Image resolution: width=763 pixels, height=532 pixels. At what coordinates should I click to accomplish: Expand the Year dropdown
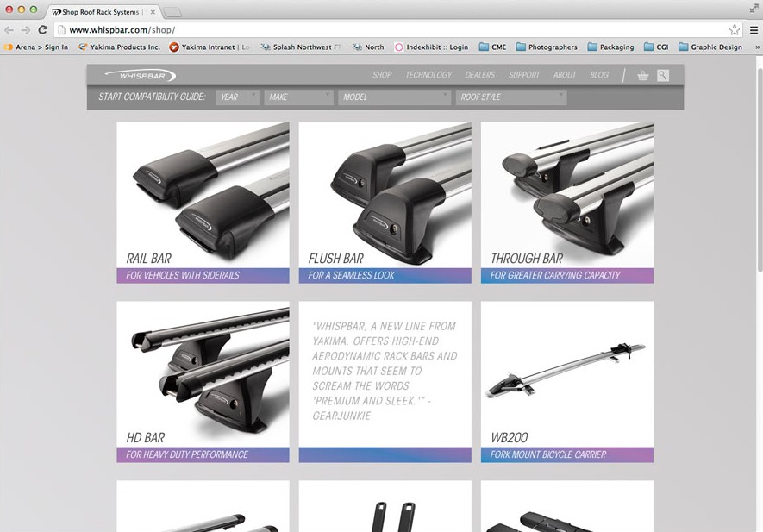[x=237, y=97]
